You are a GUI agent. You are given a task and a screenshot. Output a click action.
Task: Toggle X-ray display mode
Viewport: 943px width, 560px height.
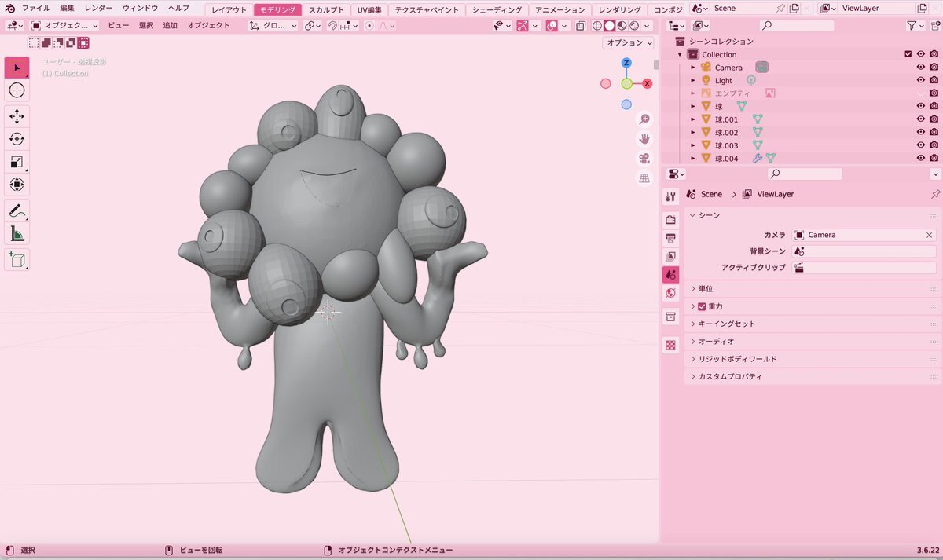coord(581,26)
